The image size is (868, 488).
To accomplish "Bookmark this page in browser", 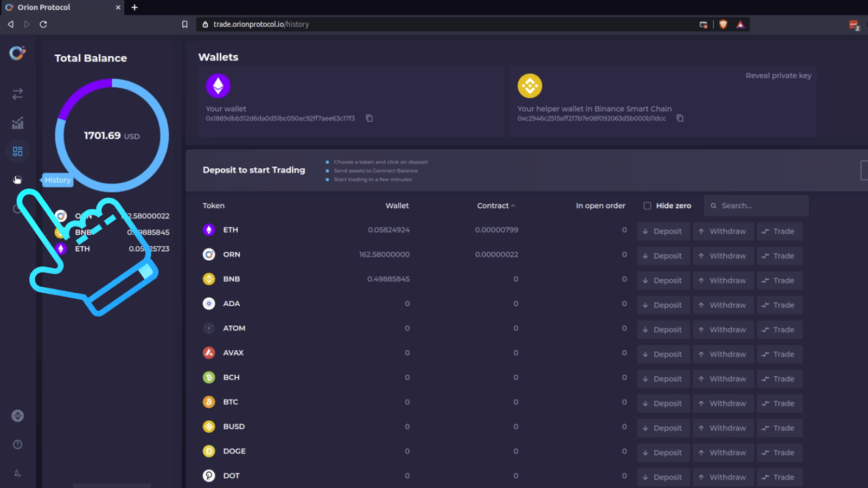I will point(184,24).
